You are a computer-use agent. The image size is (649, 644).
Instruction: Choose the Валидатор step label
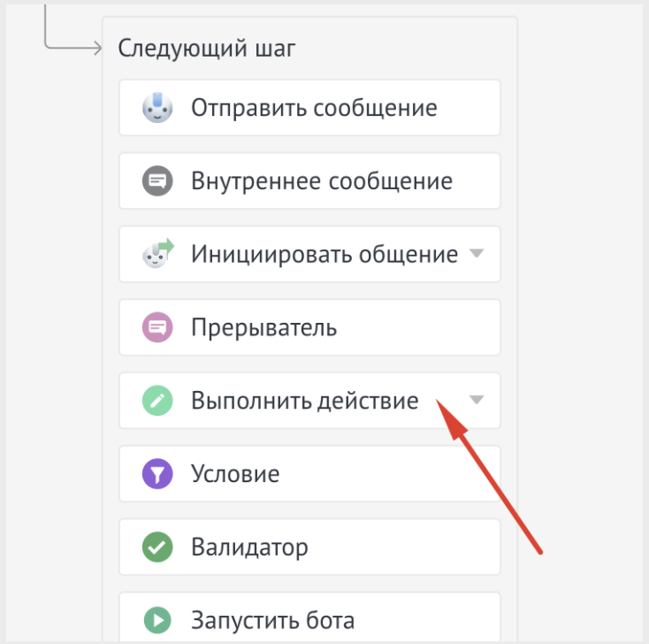pos(249,548)
